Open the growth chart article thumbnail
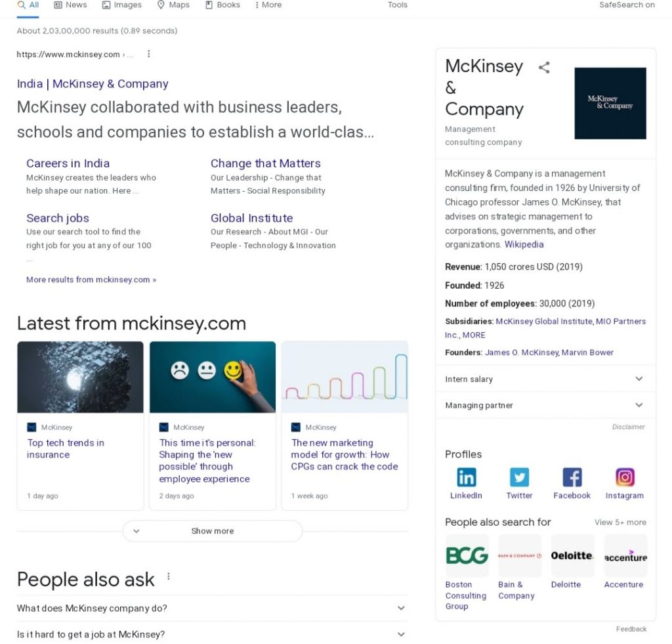Screen dimensions: 672x644 [x=345, y=377]
